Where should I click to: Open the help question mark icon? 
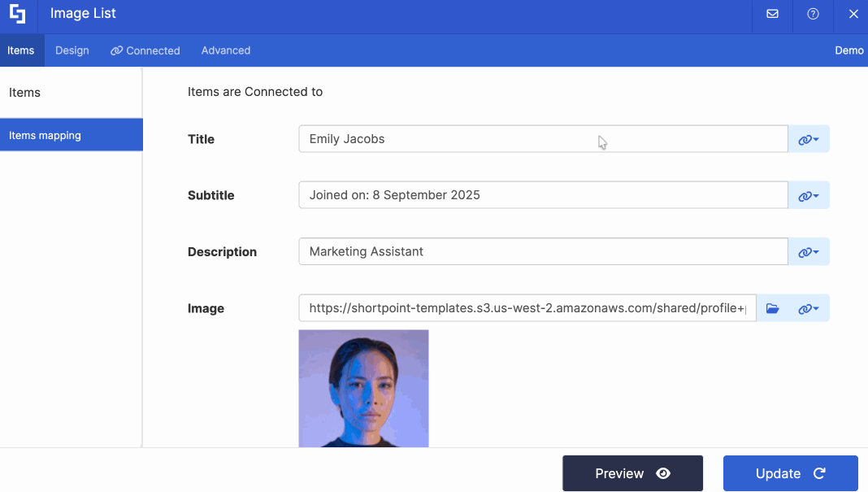coord(813,14)
